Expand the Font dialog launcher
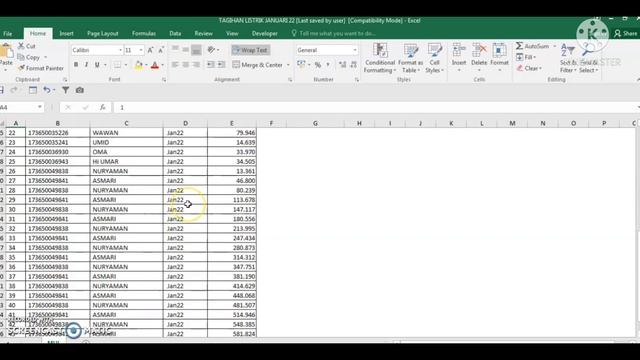Image resolution: width=640 pixels, height=360 pixels. tap(164, 80)
